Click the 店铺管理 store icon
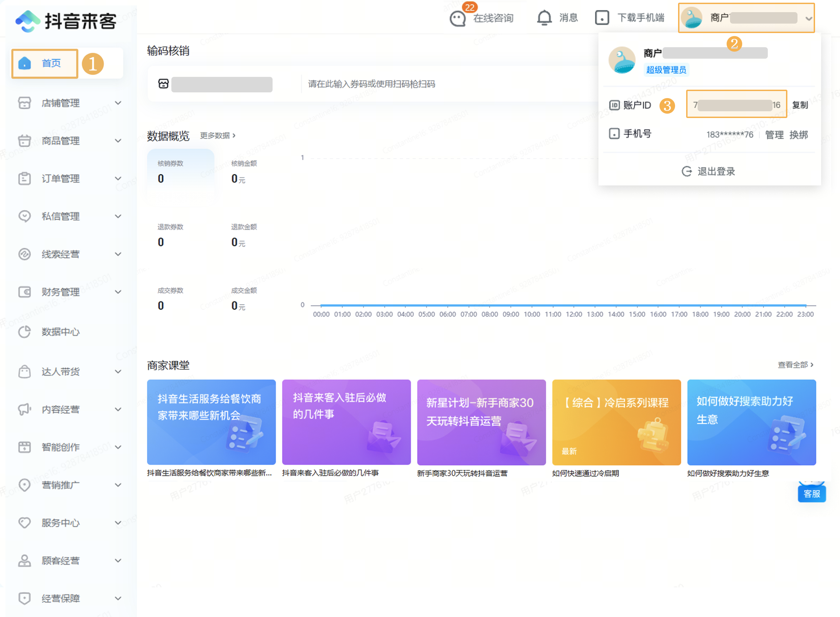 (25, 103)
